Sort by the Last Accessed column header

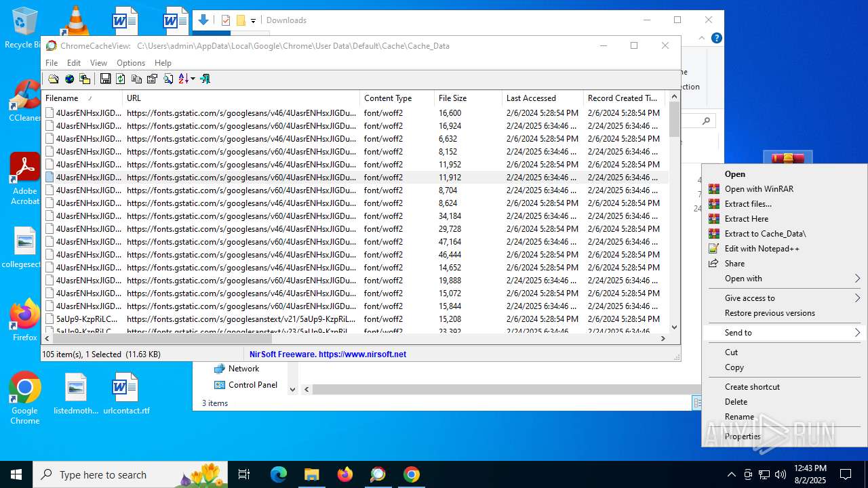(x=543, y=98)
